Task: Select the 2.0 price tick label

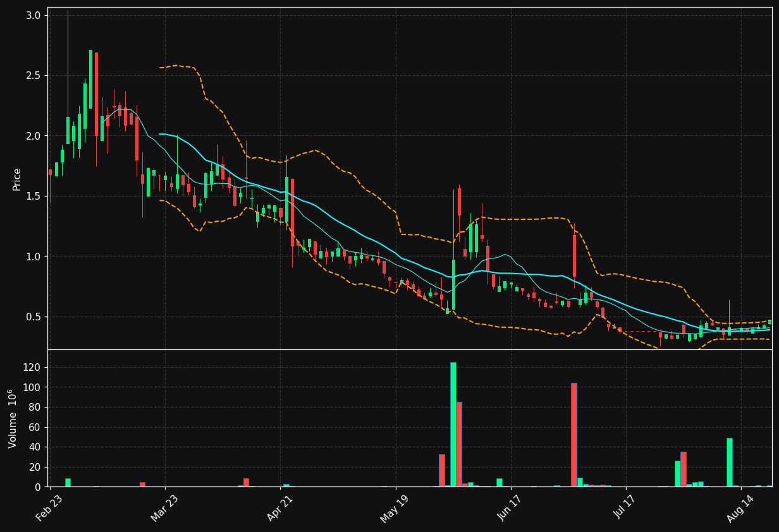Action: (x=35, y=136)
